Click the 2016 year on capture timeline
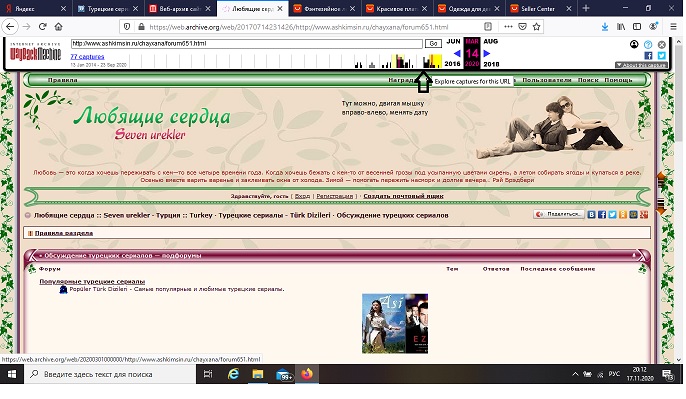This screenshot has height=399, width=686. pos(452,64)
